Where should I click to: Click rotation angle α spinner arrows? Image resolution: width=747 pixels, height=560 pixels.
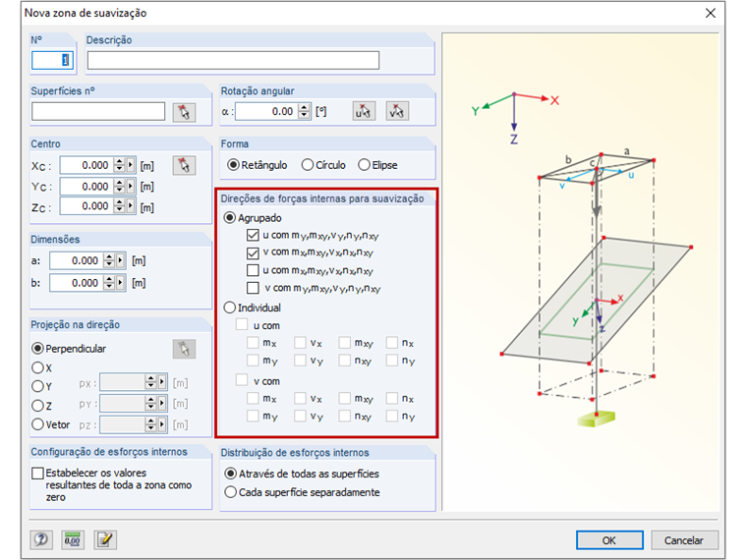[x=304, y=111]
